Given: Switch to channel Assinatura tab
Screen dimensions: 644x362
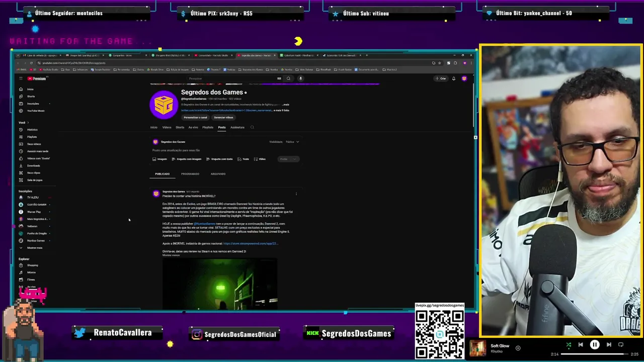Looking at the screenshot, I should [x=237, y=127].
